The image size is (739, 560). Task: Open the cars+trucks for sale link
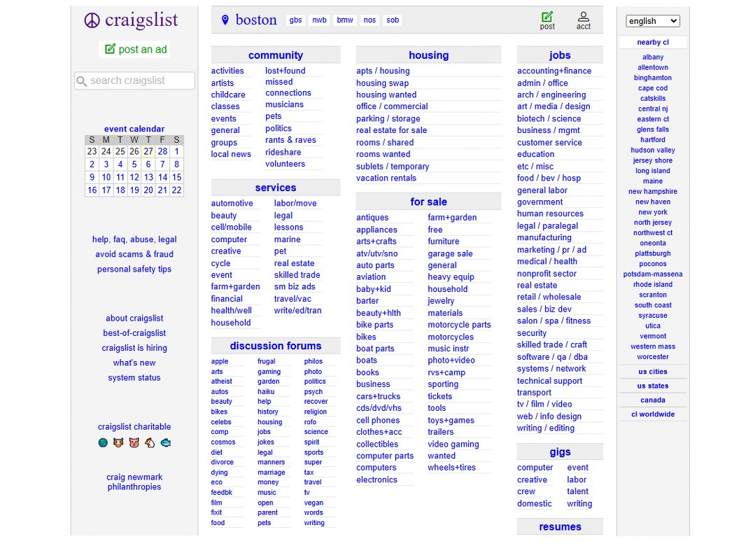pyautogui.click(x=378, y=396)
